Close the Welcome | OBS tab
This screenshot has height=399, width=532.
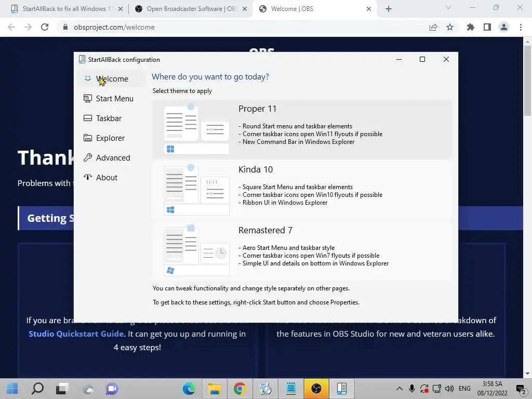tap(369, 9)
